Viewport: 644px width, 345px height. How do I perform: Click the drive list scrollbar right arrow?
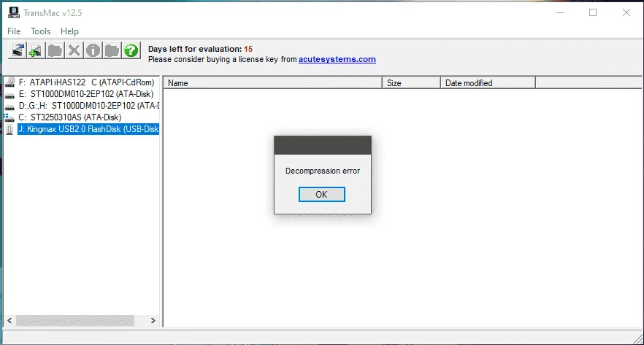tap(153, 320)
